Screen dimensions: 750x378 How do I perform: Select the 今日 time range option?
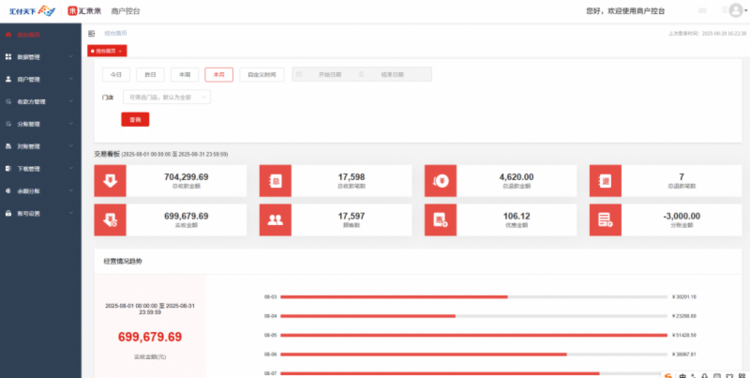pos(116,75)
